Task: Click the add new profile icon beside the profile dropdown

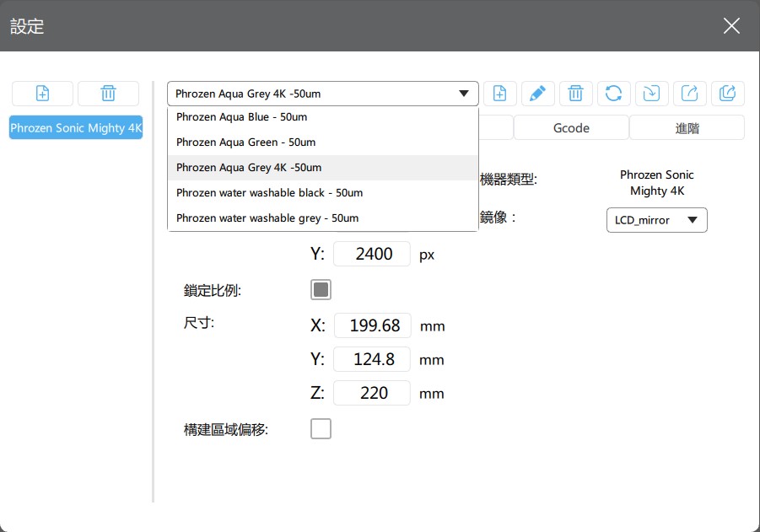Action: click(x=499, y=94)
